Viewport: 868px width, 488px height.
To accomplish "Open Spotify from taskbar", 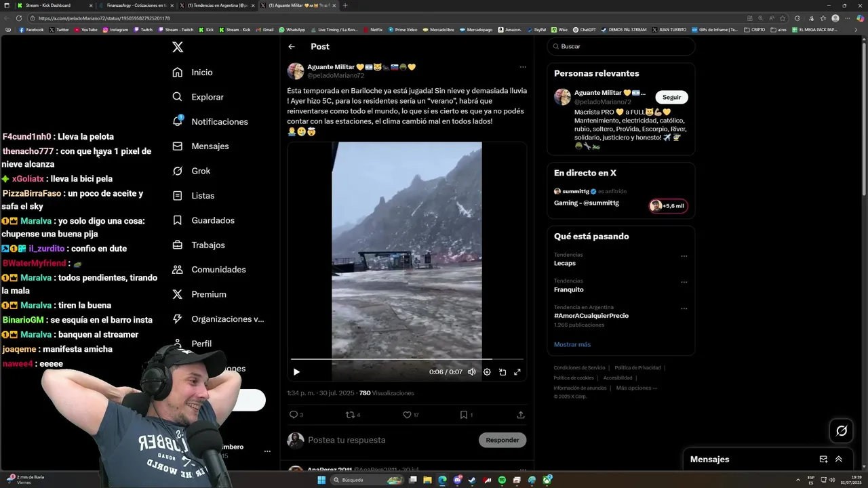I will coord(502,480).
